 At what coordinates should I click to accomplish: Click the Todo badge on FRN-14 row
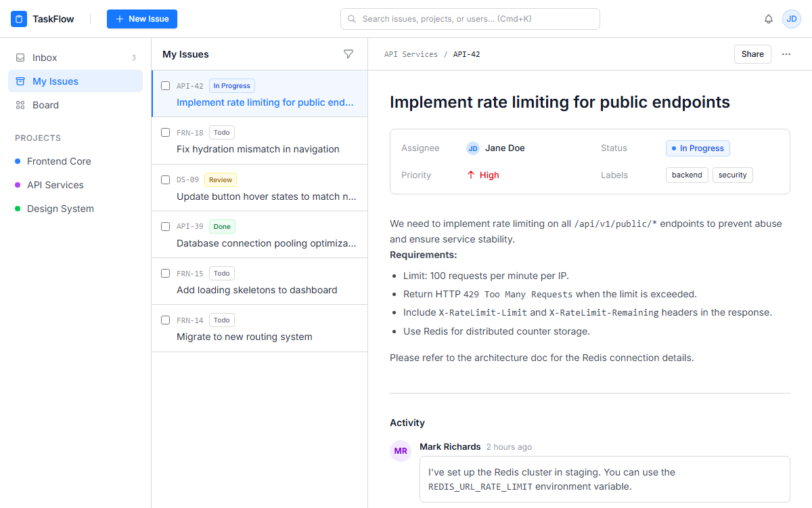pos(222,320)
